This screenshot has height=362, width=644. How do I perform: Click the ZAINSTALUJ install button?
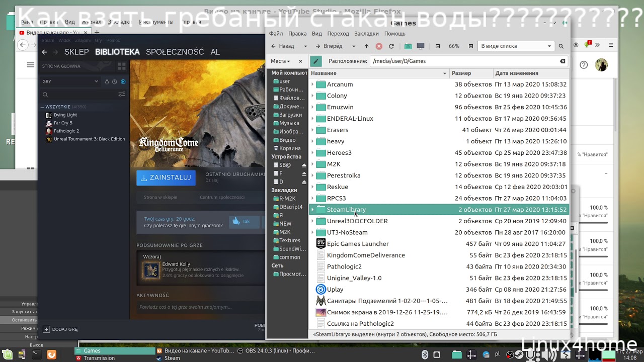(166, 177)
